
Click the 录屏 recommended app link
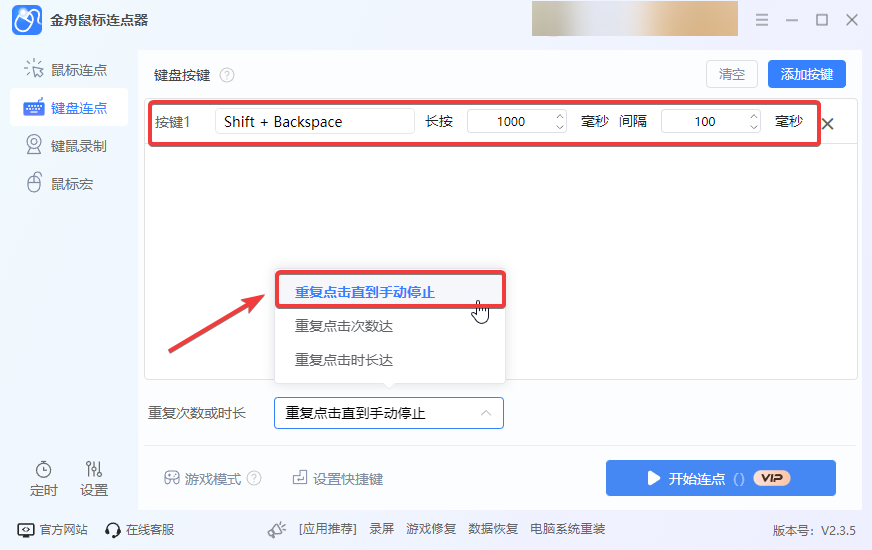[382, 529]
